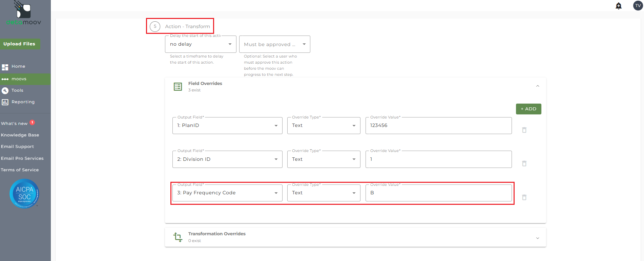644x261 pixels.
Task: Remove the Pay Frequency Code override row
Action: (524, 197)
